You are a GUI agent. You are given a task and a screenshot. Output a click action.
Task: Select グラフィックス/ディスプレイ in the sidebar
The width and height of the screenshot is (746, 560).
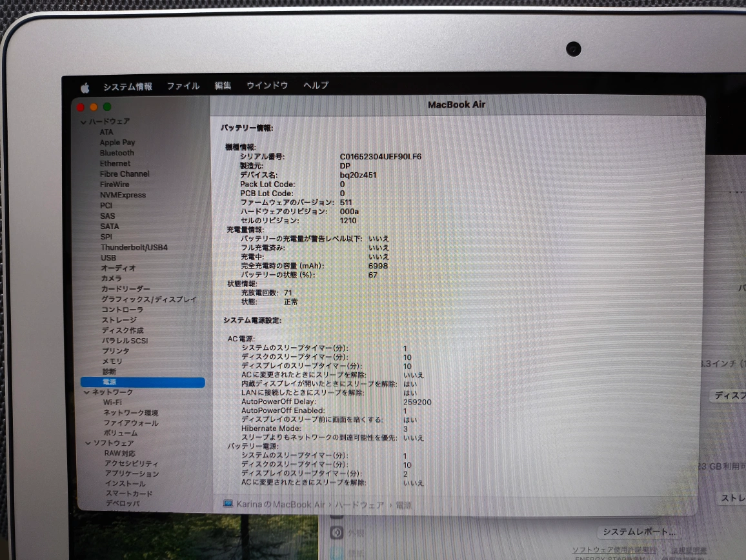[x=149, y=299]
